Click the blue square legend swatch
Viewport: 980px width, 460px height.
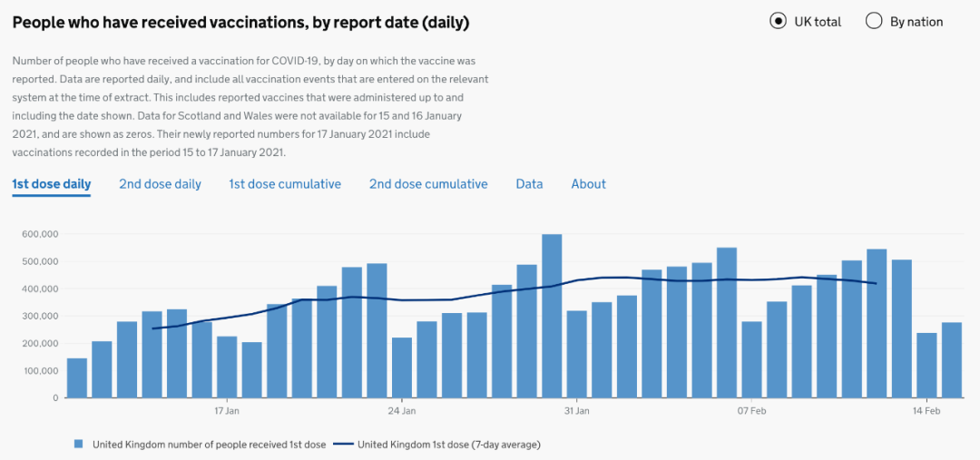[78, 445]
